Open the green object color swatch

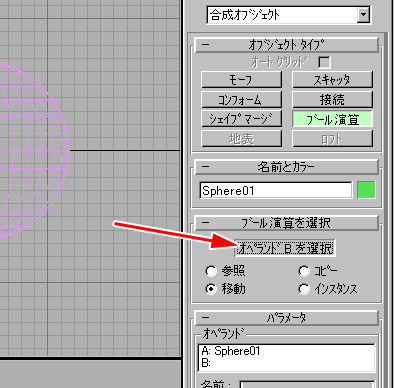[366, 190]
